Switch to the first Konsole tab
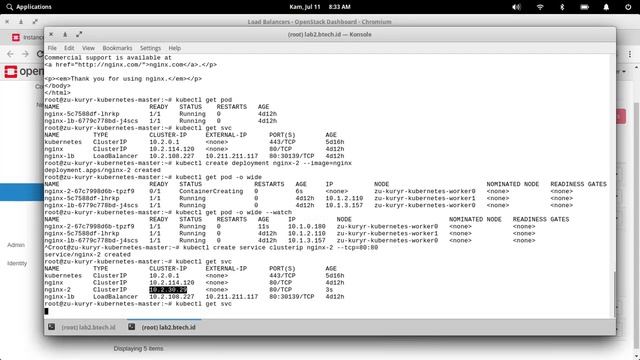This screenshot has width=640, height=360. (x=82, y=327)
